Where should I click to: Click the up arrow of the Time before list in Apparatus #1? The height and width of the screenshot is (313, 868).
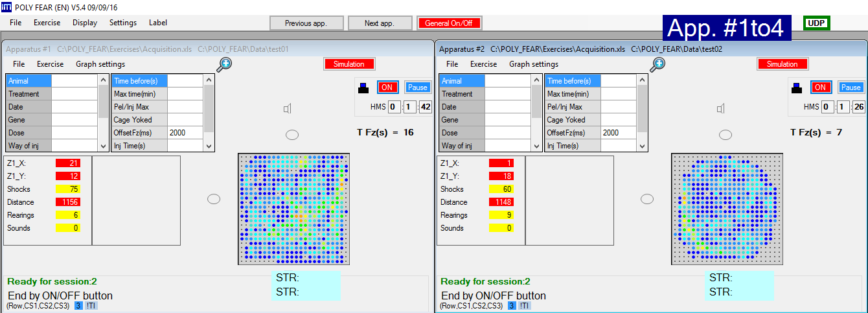coord(209,80)
